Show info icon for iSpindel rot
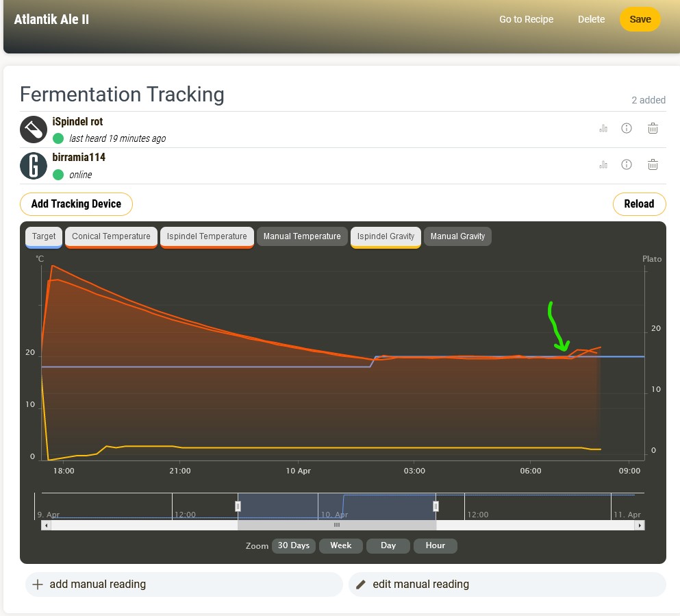 [627, 128]
